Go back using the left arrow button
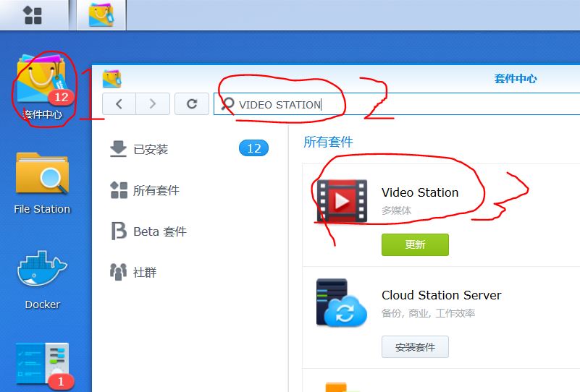 click(x=119, y=104)
